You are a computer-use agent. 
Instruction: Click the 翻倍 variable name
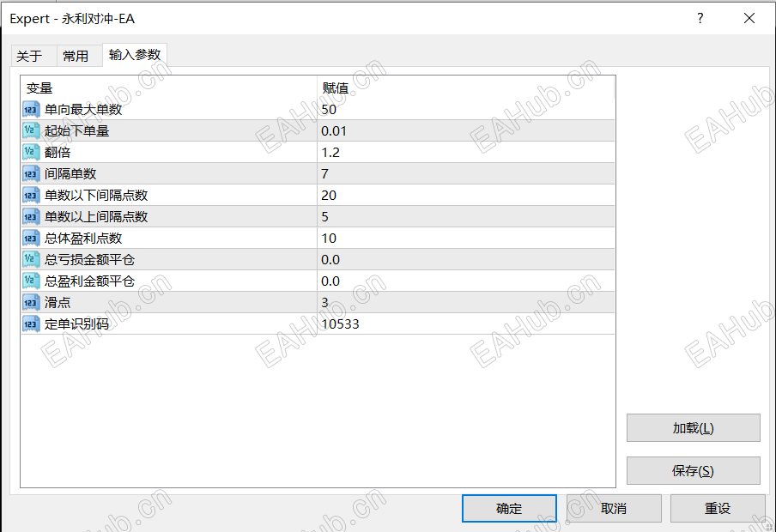58,153
